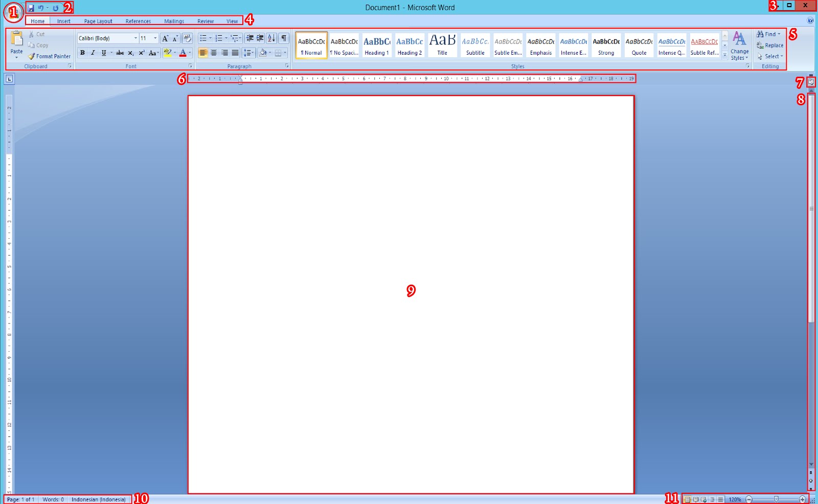The height and width of the screenshot is (504, 818).
Task: Open word count via Words: 0
Action: 53,500
